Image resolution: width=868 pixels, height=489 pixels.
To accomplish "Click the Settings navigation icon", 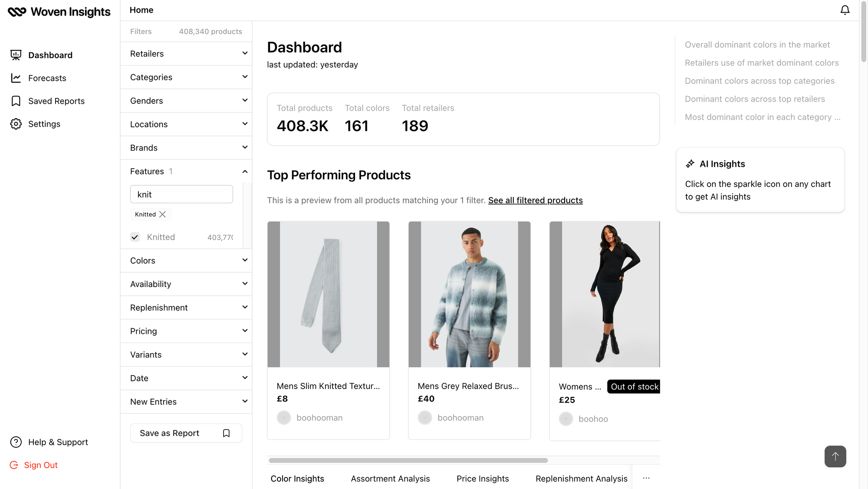I will tap(16, 123).
